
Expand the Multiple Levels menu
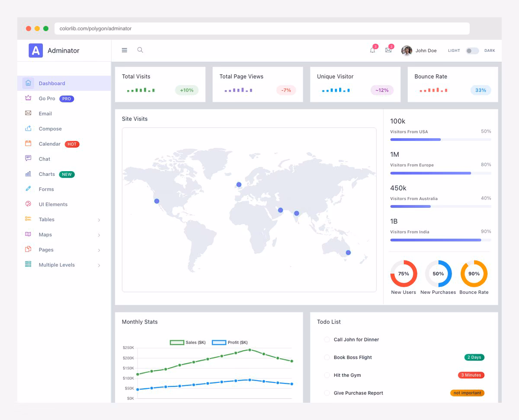pyautogui.click(x=56, y=264)
